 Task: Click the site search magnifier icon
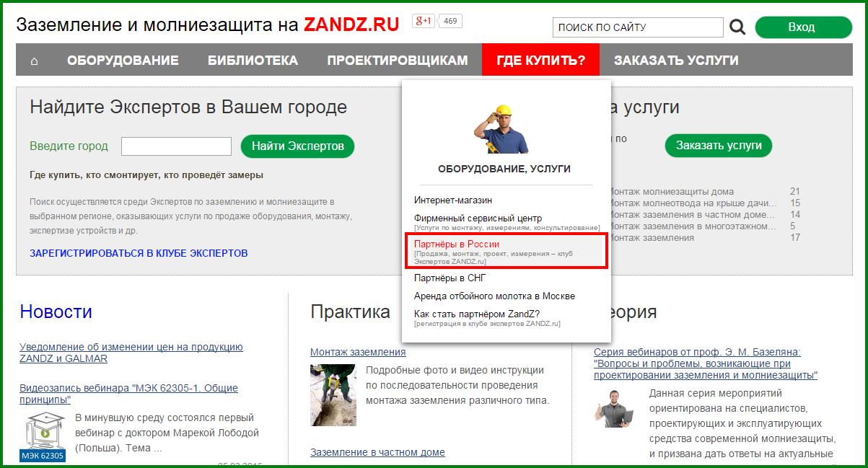(x=737, y=27)
